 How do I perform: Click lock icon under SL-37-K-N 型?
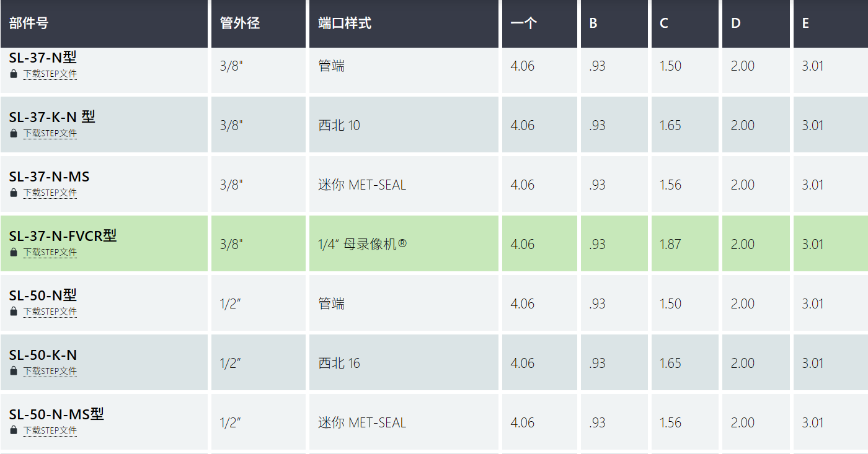(14, 133)
